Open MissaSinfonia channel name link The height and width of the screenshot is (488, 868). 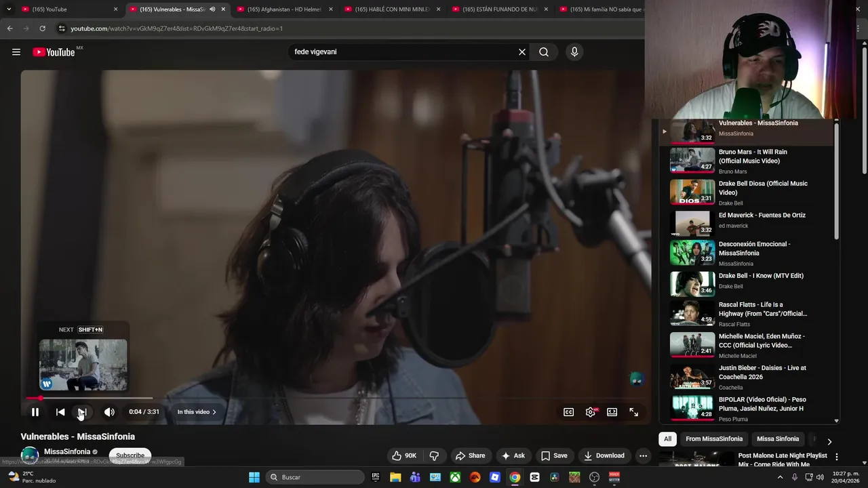click(67, 451)
